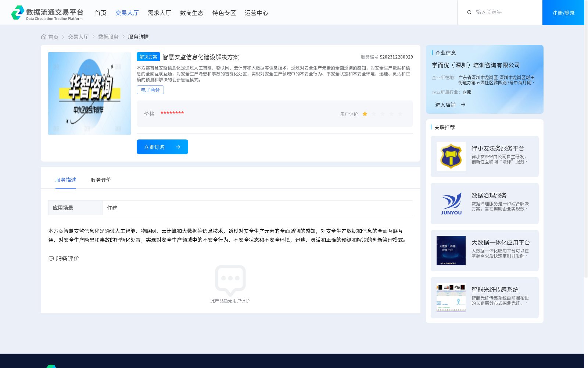Click the 电子商务 tag

tap(150, 90)
